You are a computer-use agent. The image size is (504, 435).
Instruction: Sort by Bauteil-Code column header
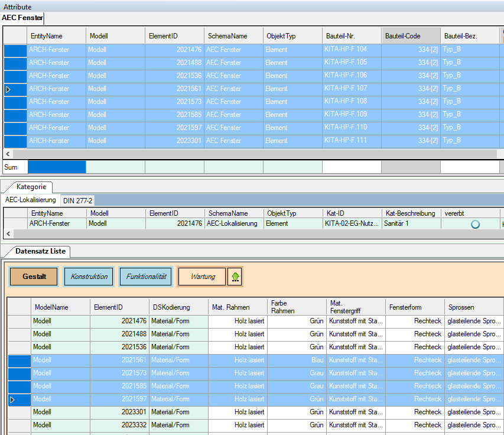coord(411,36)
